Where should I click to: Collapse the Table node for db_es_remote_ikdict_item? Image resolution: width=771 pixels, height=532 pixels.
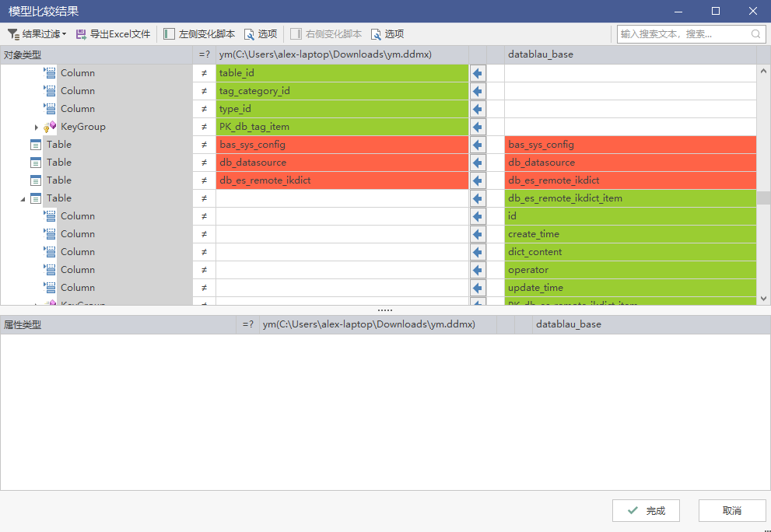tap(23, 199)
